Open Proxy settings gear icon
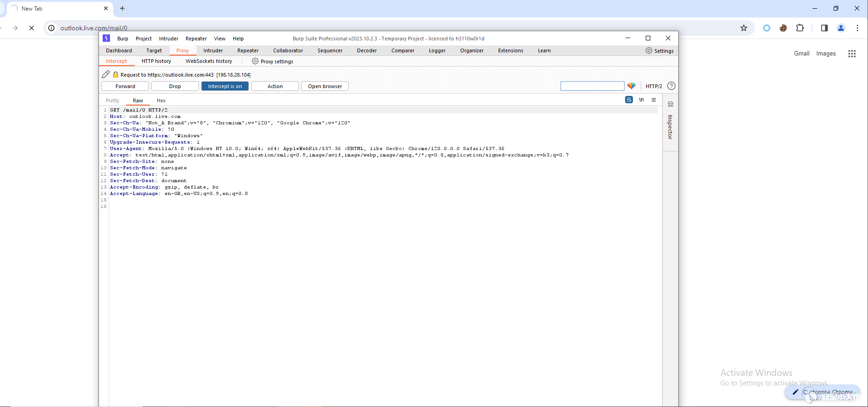 coord(255,61)
